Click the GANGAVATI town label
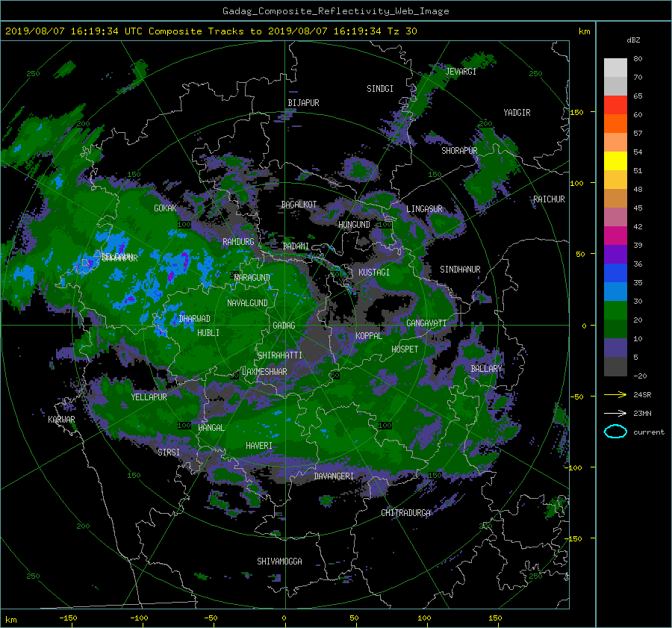This screenshot has width=672, height=628. click(426, 323)
